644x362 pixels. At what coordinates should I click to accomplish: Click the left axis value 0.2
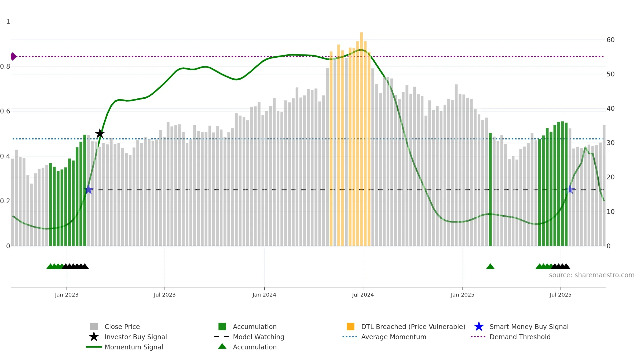tap(5, 201)
